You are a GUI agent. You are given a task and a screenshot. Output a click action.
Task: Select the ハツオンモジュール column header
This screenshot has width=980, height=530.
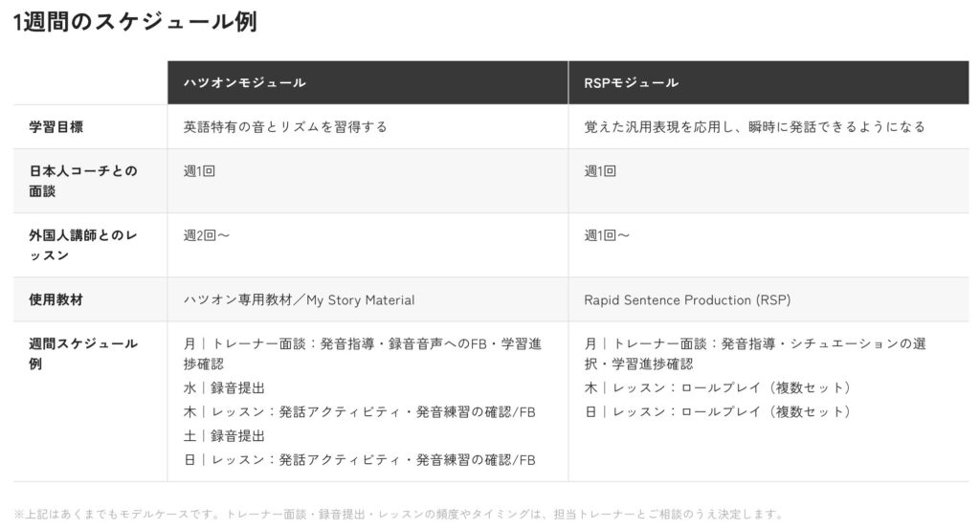click(367, 82)
